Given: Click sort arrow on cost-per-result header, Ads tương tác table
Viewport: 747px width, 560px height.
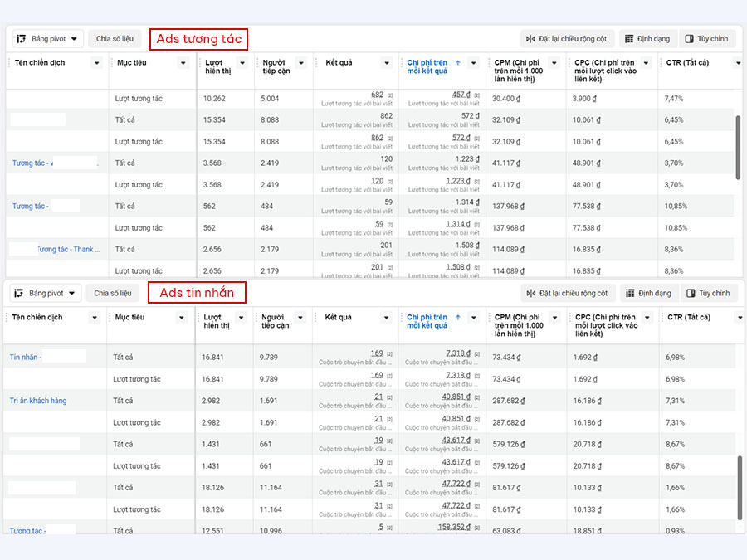Looking at the screenshot, I should click(458, 63).
